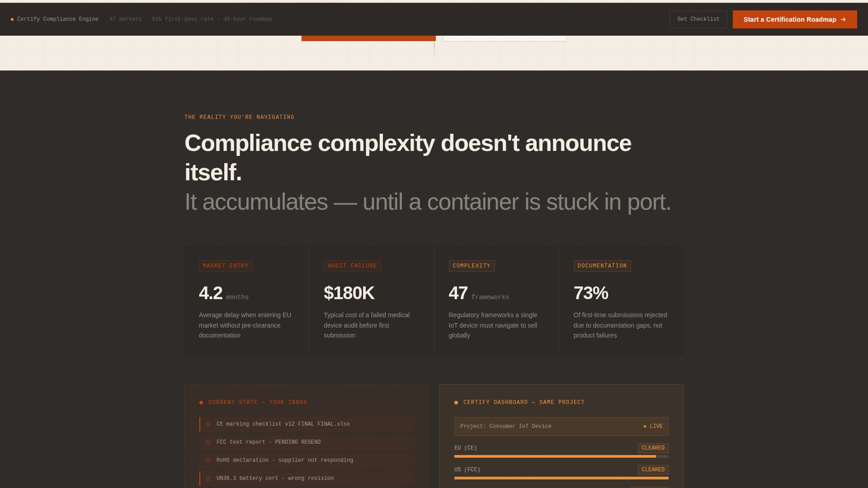868x488 pixels.
Task: Select the DOCUMENTATION category tag
Action: tap(602, 266)
